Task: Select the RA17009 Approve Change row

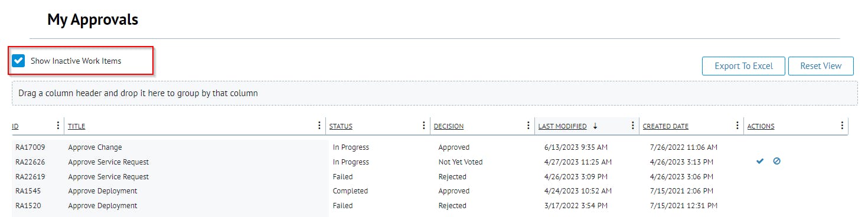Action: pyautogui.click(x=430, y=147)
